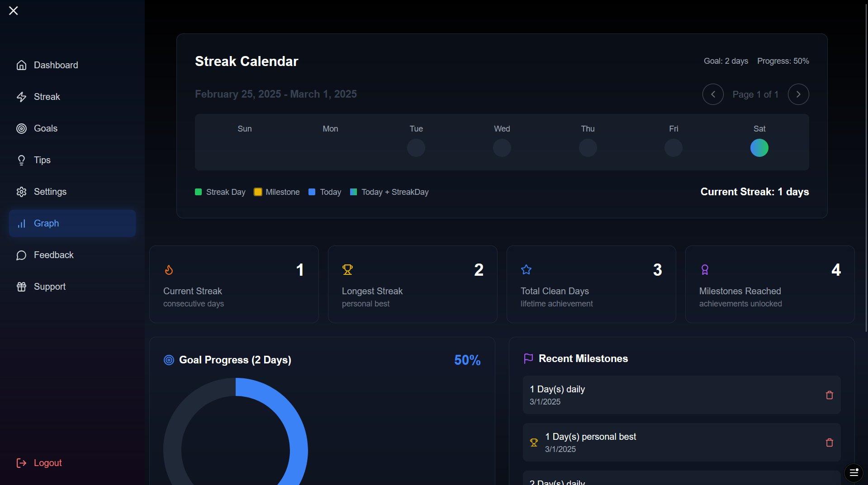Click the 50% goal progress value
The image size is (868, 485).
(467, 360)
